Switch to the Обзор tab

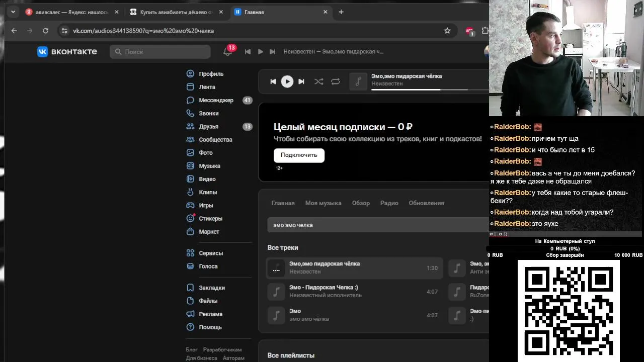(361, 203)
